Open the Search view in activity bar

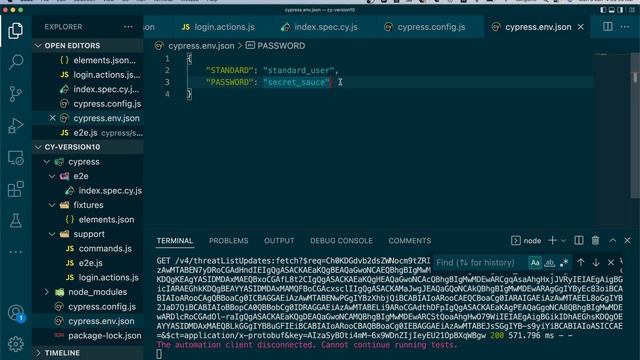click(x=16, y=62)
